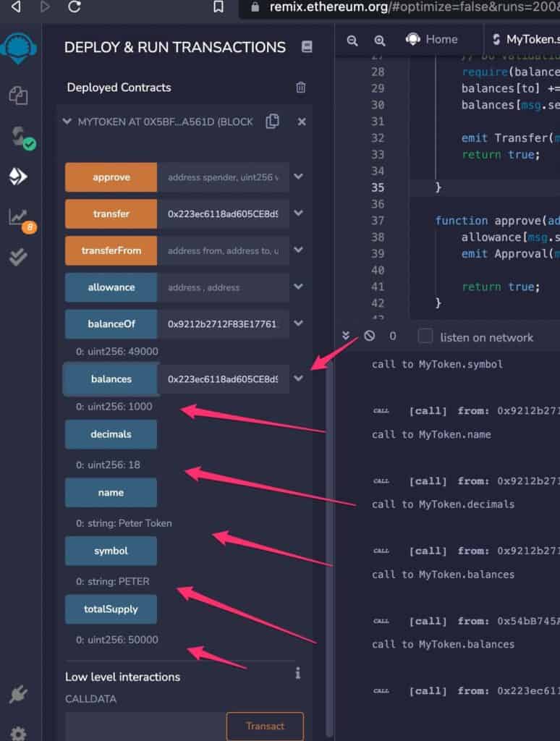Click the browser address bar URL
Image resolution: width=560 pixels, height=741 pixels.
414,7
